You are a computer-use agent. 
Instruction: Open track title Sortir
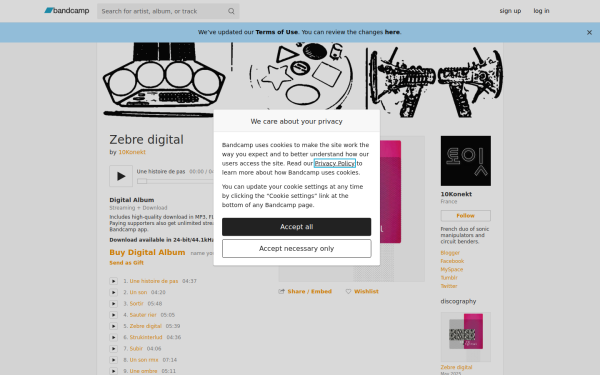(136, 304)
